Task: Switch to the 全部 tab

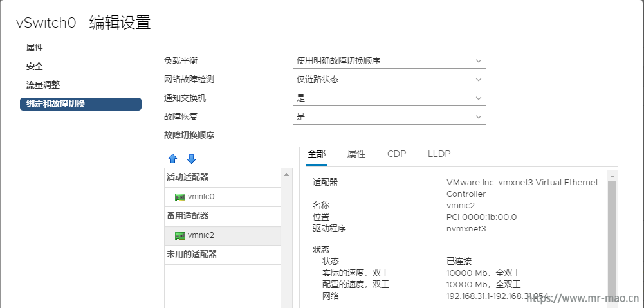Action: tap(317, 154)
